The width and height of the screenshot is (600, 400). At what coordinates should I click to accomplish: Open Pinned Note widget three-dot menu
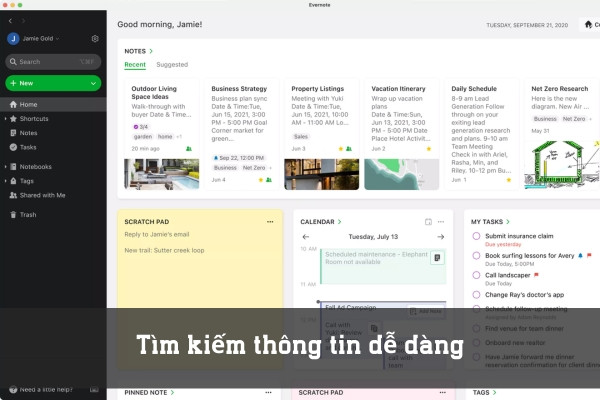pos(268,392)
